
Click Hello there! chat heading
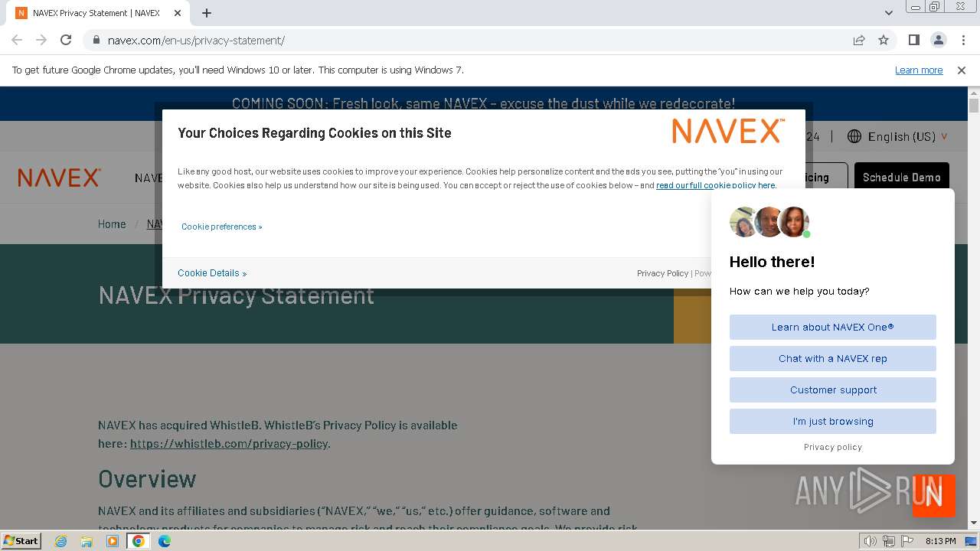[x=772, y=262]
